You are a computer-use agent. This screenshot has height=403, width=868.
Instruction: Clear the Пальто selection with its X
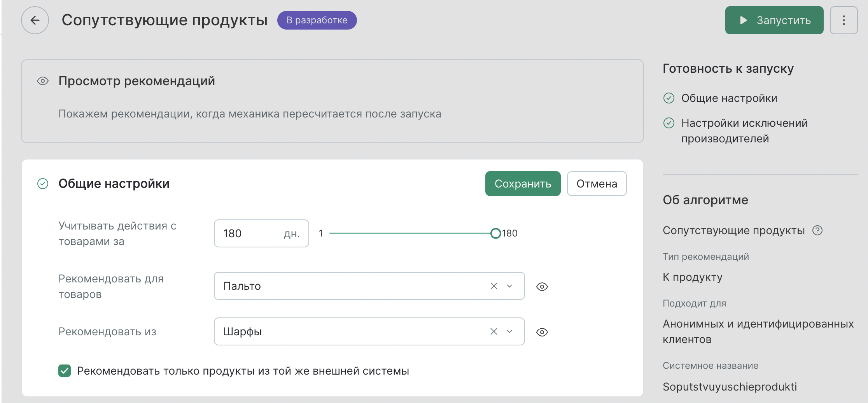(x=494, y=286)
